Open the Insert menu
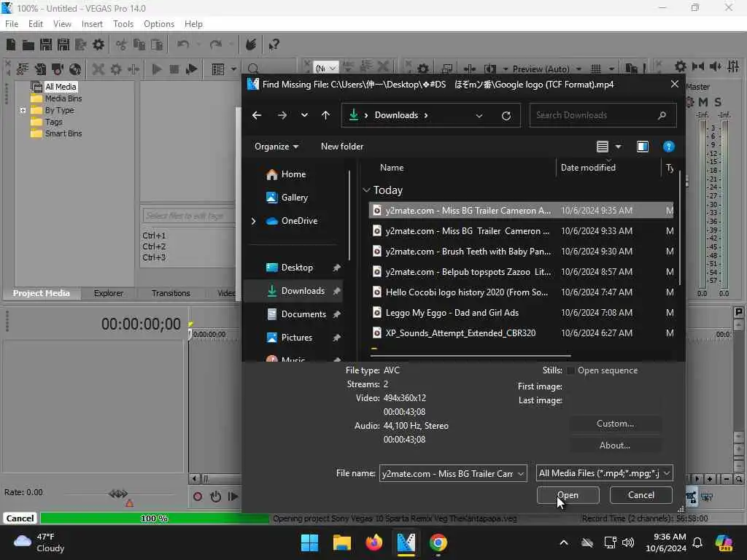The height and width of the screenshot is (560, 747). [x=92, y=24]
